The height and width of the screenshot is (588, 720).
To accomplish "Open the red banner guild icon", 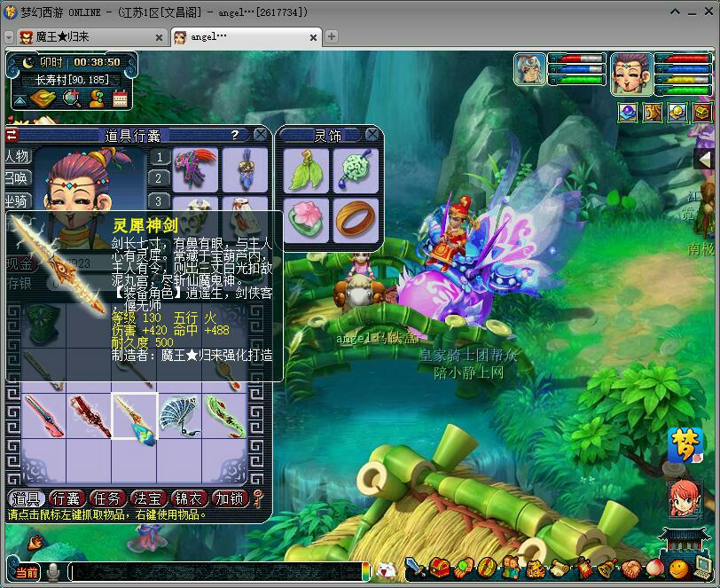I will tap(583, 568).
